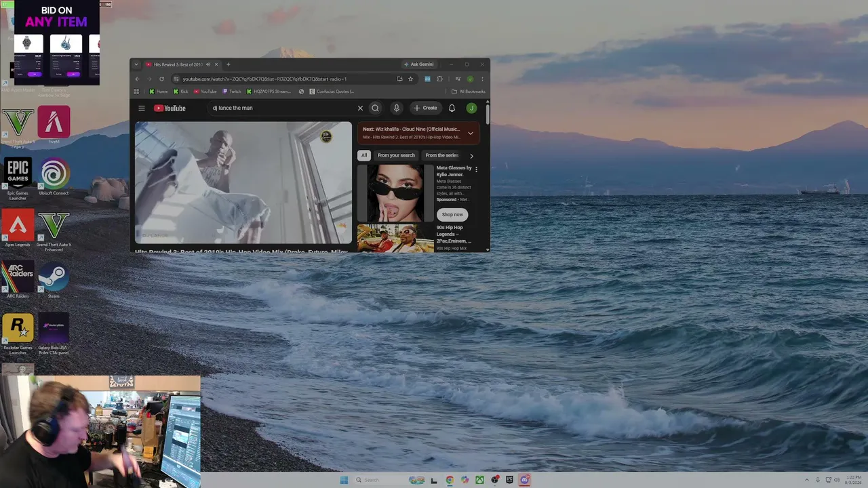The image size is (868, 488).
Task: Click the address bar URL
Action: click(264, 79)
